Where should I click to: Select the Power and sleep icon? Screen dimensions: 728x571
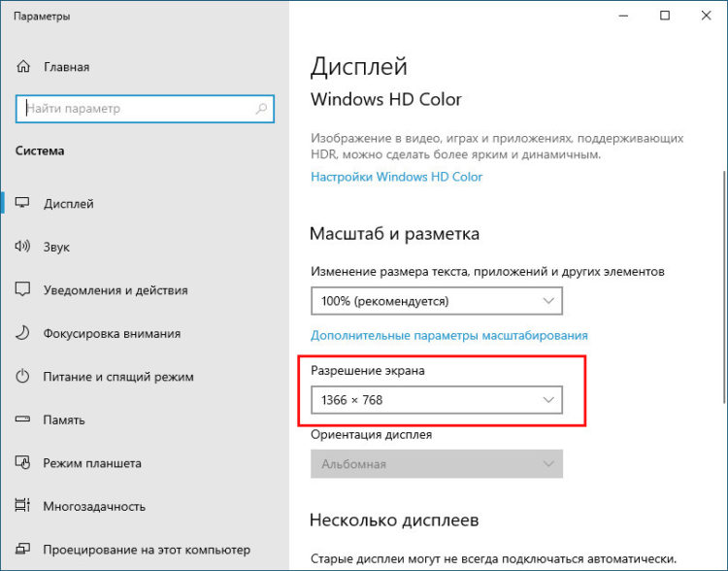pos(23,377)
